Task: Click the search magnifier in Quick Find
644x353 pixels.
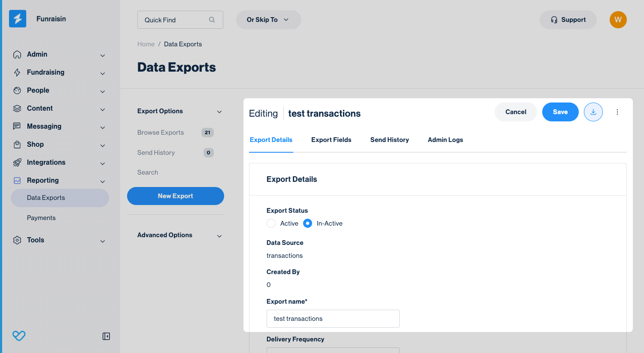Action: (x=212, y=20)
